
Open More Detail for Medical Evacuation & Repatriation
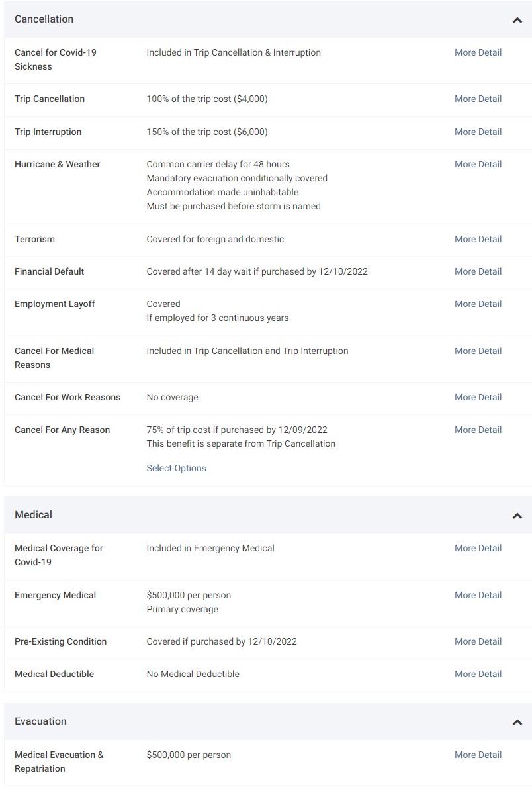478,755
